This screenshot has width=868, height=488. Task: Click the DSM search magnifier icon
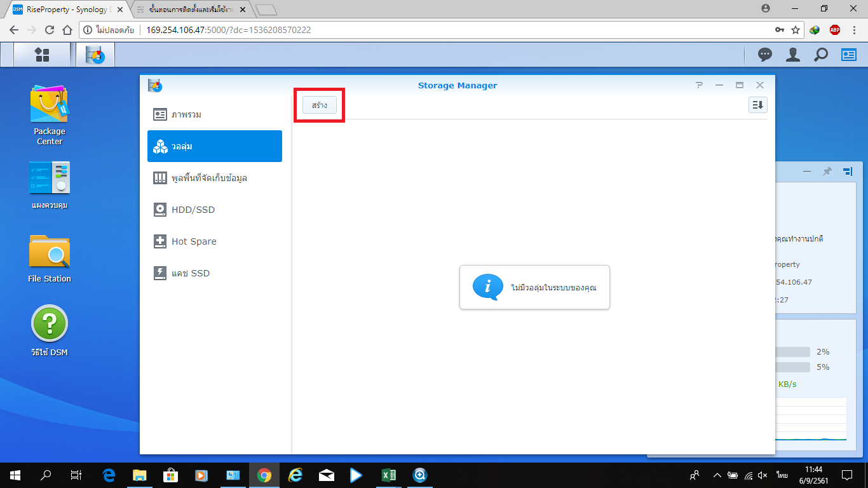point(821,55)
